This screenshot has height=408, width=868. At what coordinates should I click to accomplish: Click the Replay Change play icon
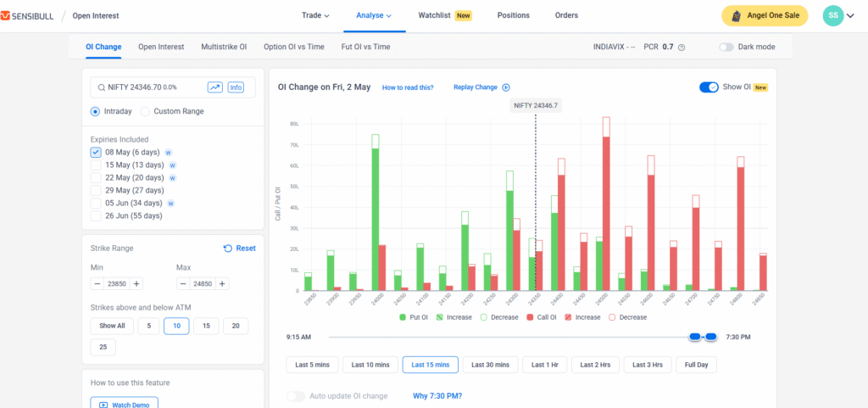[x=506, y=87]
